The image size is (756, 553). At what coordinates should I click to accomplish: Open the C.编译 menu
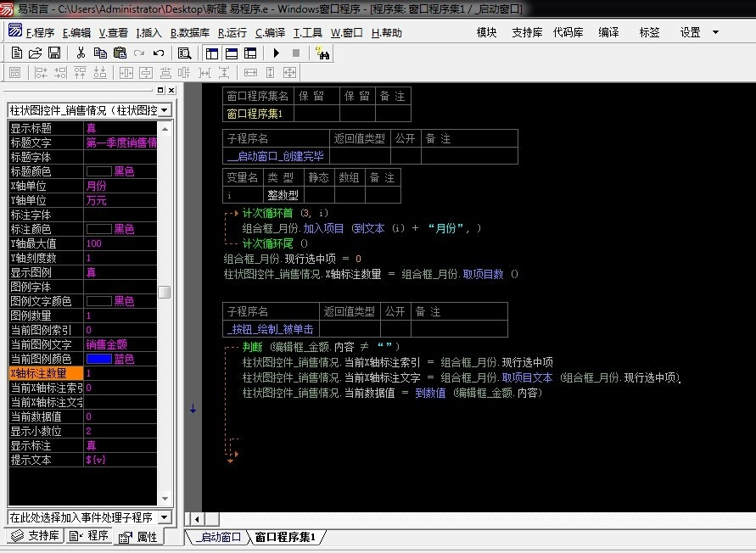271,33
